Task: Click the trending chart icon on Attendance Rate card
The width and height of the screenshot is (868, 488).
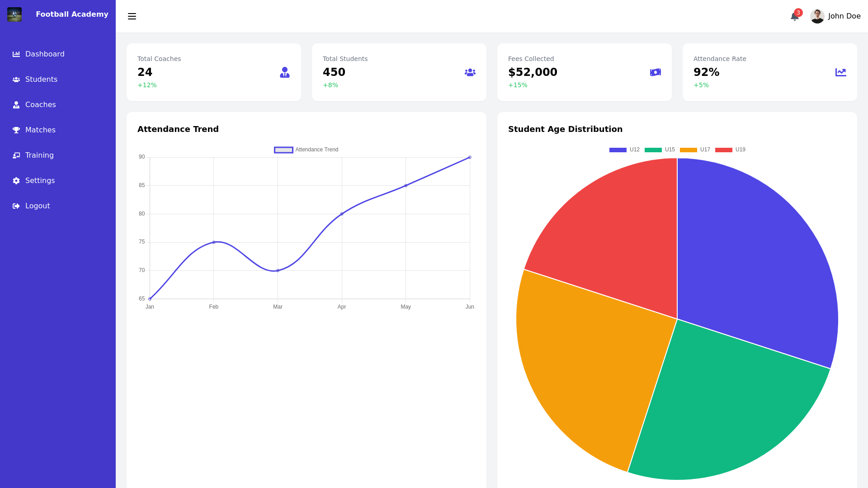Action: click(840, 72)
